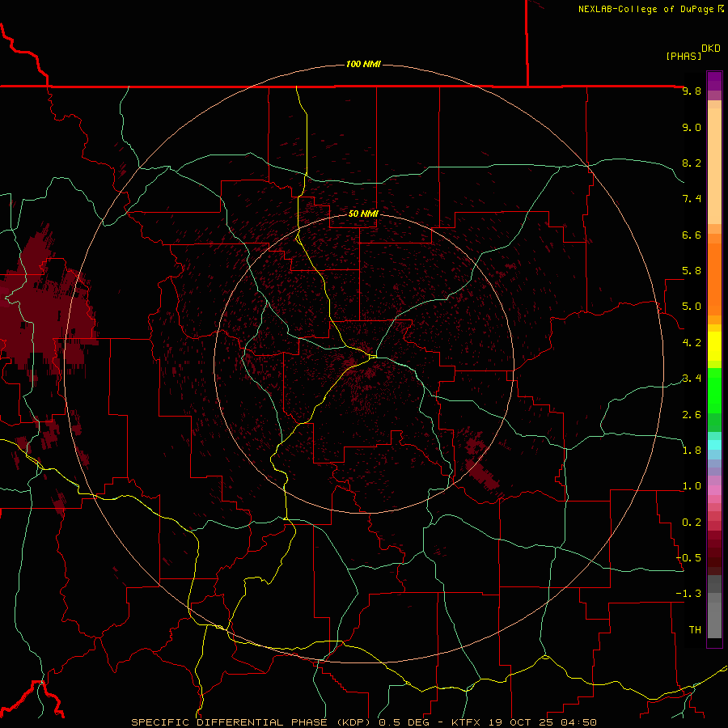Click the 5.0 value on the color scale
This screenshot has height=728, width=728.
pos(692,307)
